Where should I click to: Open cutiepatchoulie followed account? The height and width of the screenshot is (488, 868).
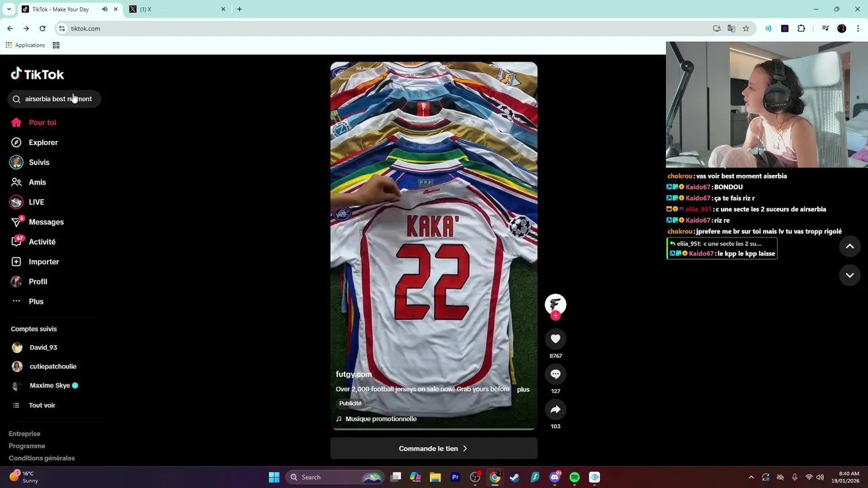click(x=52, y=367)
